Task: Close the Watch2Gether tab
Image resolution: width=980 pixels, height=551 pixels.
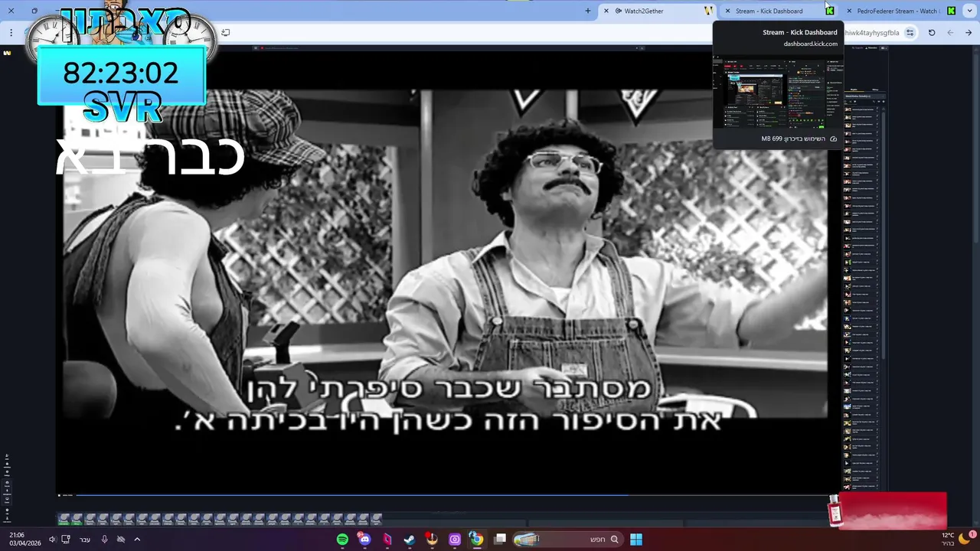Action: pyautogui.click(x=606, y=11)
